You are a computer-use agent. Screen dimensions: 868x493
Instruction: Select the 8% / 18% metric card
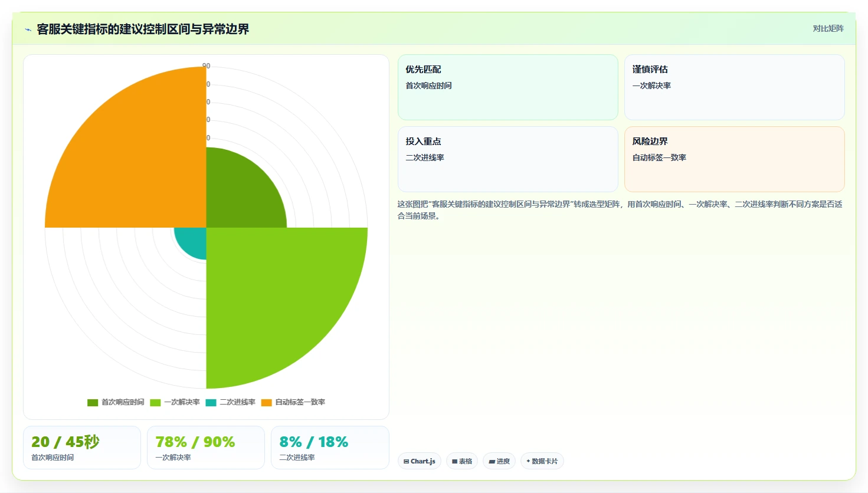tap(330, 448)
